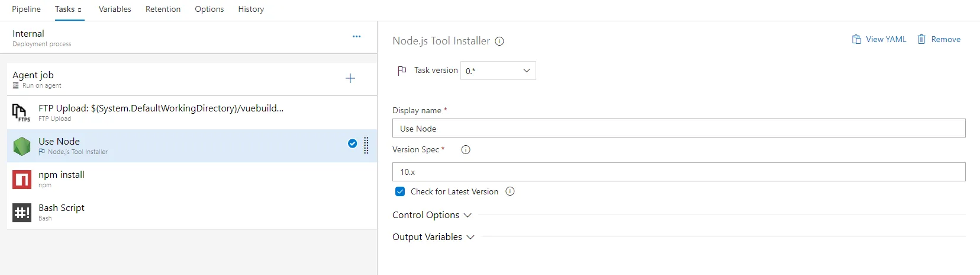Switch to the Variables tab
The width and height of the screenshot is (980, 275).
(x=115, y=9)
